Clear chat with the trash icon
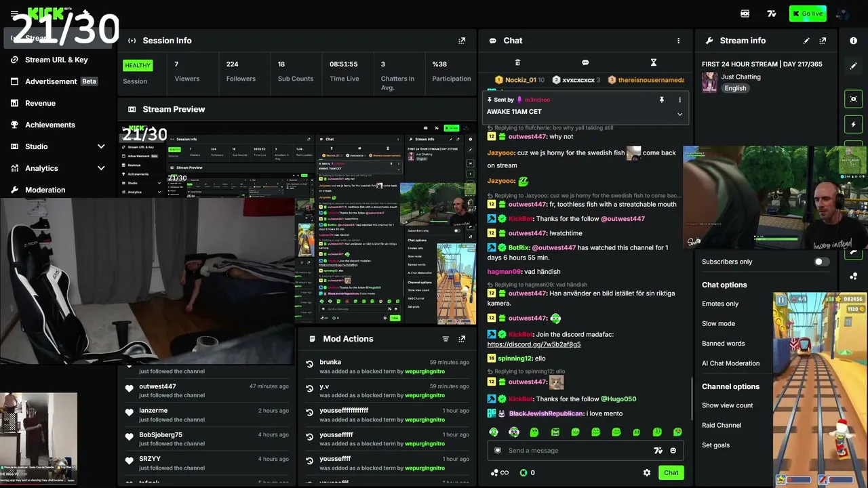Viewport: 868px width, 488px height. click(517, 62)
